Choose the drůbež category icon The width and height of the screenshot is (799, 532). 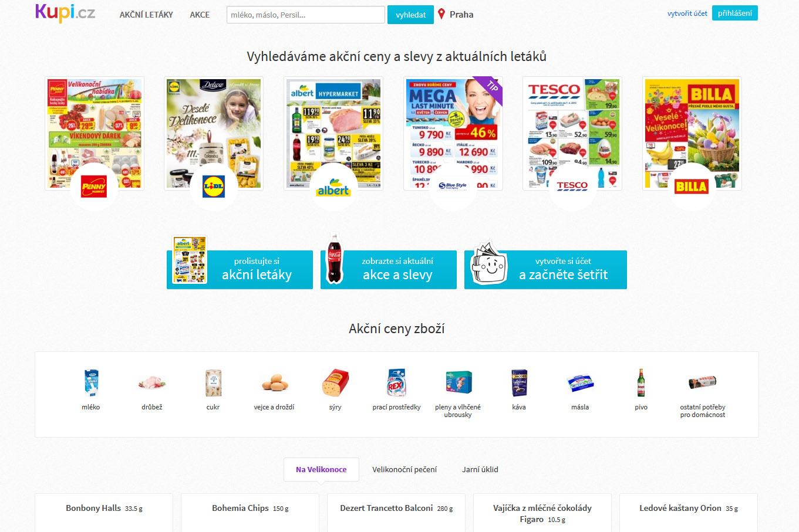point(152,384)
